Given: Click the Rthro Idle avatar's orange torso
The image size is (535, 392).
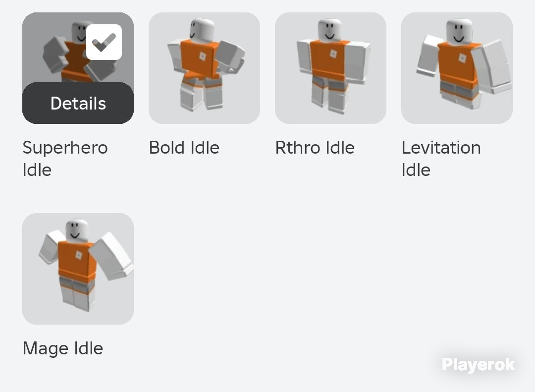Looking at the screenshot, I should point(329,60).
